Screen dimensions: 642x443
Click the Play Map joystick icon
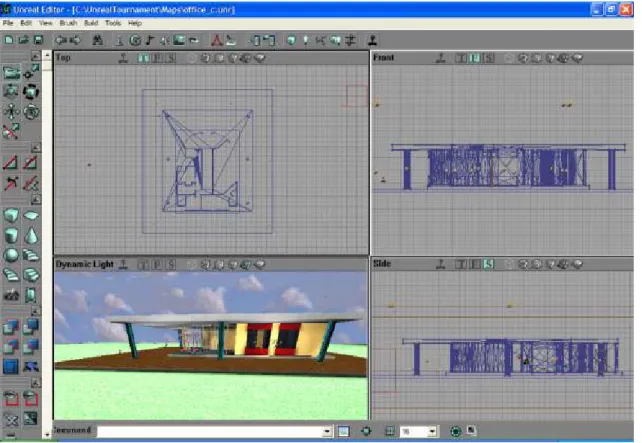[372, 40]
